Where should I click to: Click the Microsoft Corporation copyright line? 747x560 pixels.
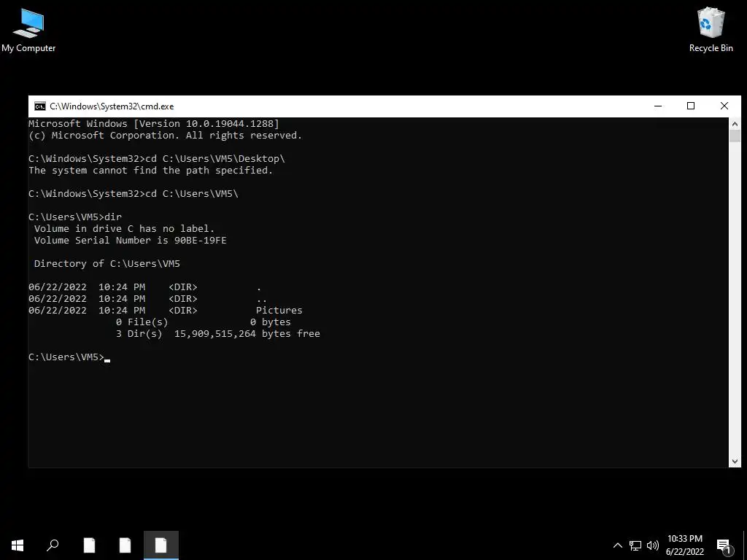[x=166, y=135]
